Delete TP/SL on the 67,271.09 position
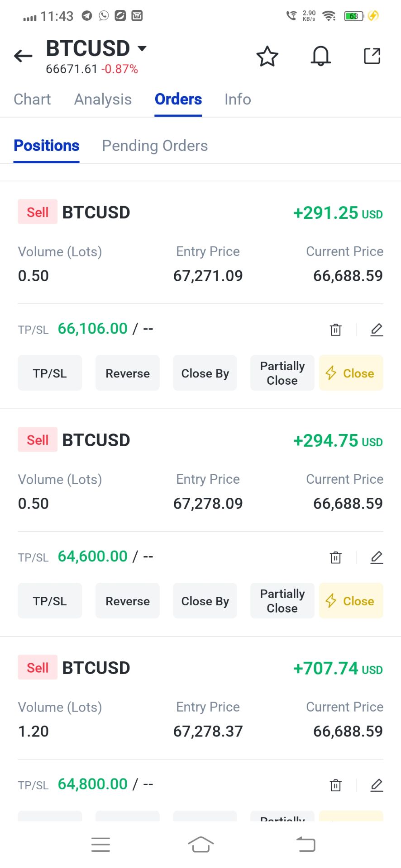This screenshot has width=401, height=868. (335, 330)
